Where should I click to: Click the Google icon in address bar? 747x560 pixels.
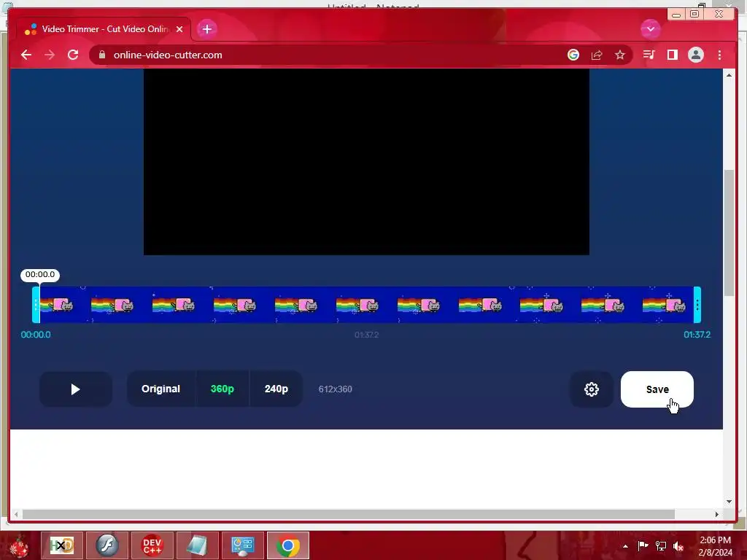click(573, 55)
